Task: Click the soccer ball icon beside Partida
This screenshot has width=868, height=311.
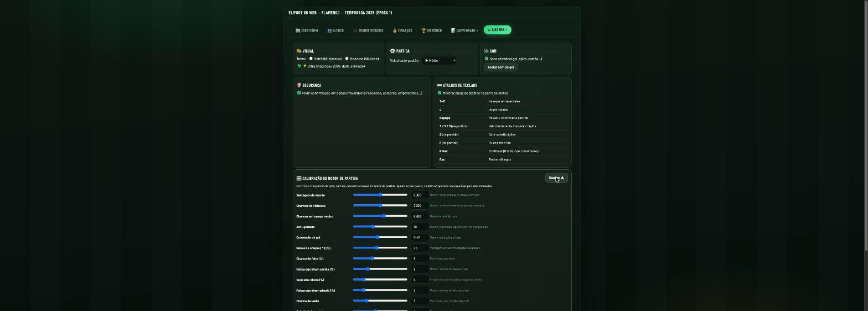Action: (x=392, y=51)
